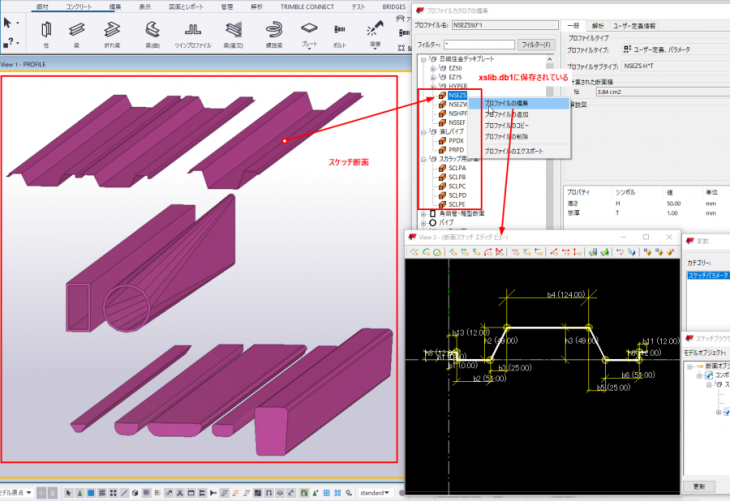Expand the EZ50 profile tree node

point(432,68)
